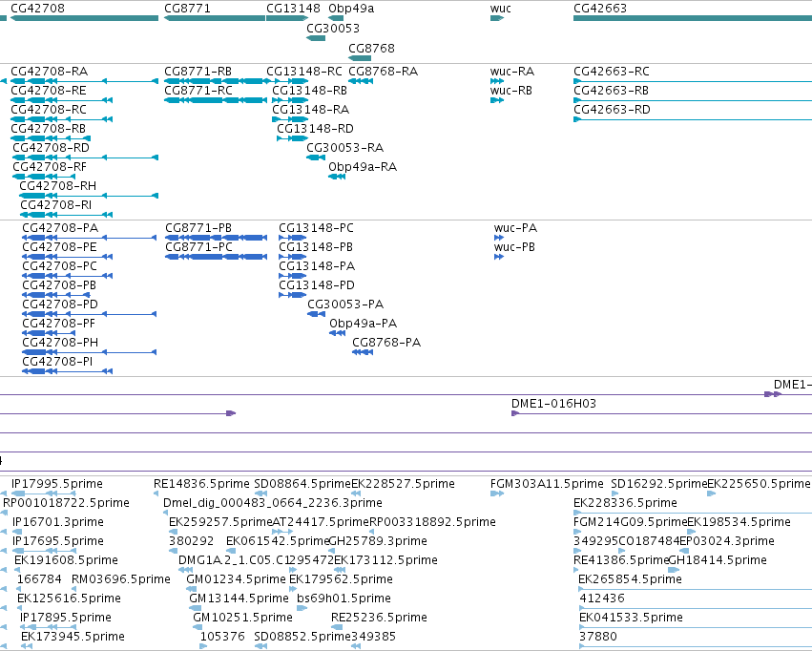Pick transcript CG13148-RD
Image resolution: width=812 pixels, height=651 pixels.
click(316, 129)
